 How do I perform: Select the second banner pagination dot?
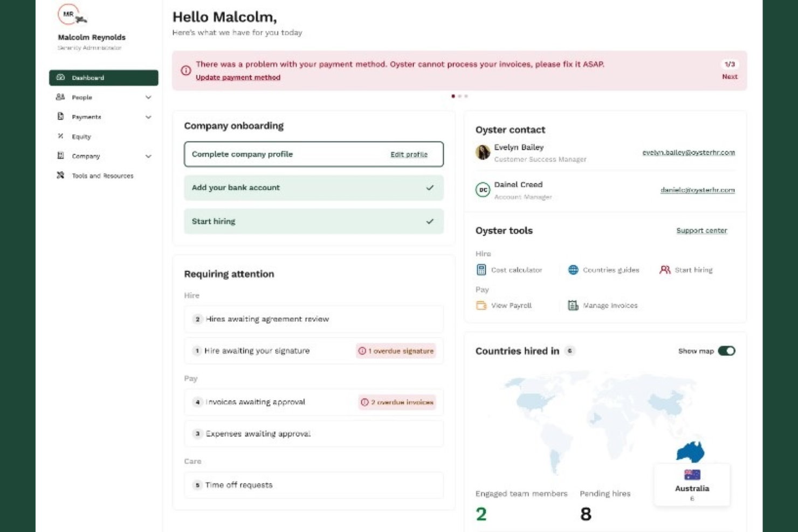(x=459, y=96)
